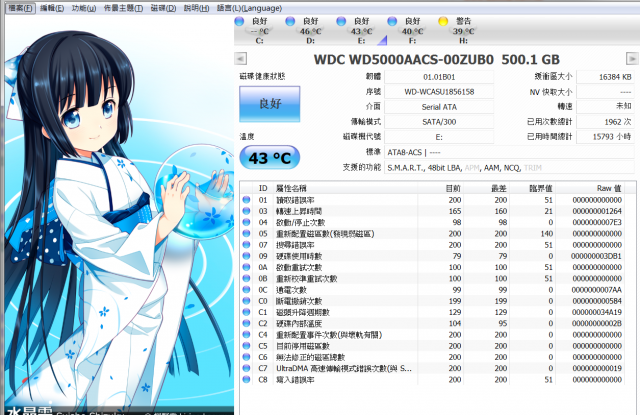640x415 pixels.
Task: Click status orb of attribute C1
Action: tap(246, 312)
